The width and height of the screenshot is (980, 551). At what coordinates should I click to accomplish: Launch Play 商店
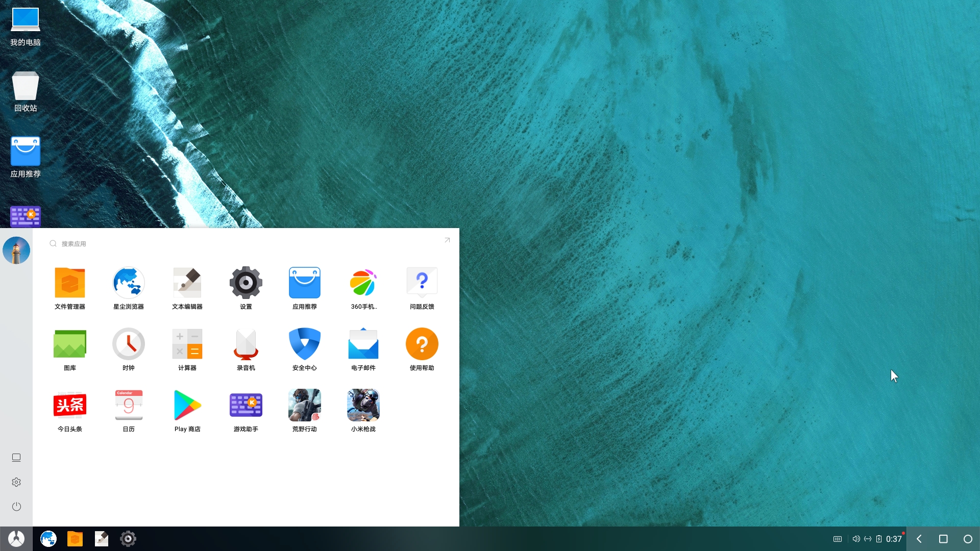click(187, 410)
